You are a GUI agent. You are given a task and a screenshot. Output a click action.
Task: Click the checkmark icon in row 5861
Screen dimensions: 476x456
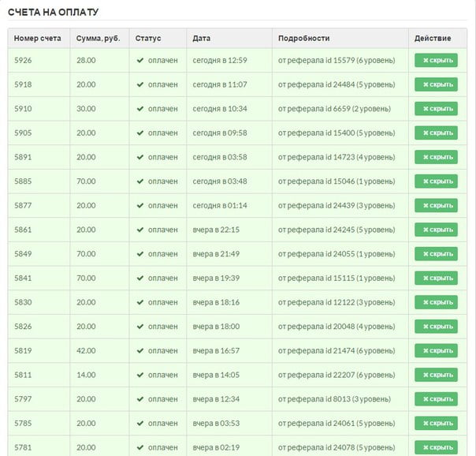click(x=140, y=230)
